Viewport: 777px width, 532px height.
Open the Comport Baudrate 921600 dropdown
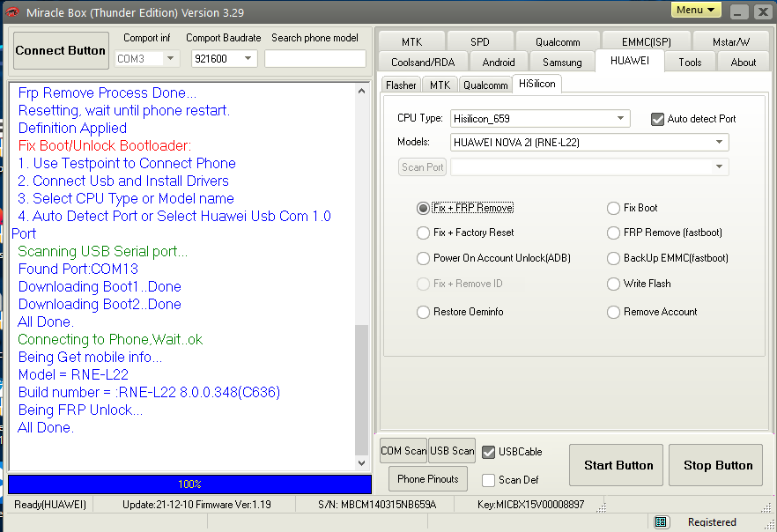(x=248, y=58)
